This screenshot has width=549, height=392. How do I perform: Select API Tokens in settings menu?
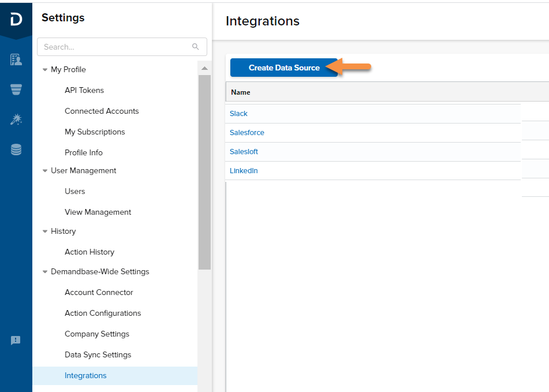tap(84, 90)
